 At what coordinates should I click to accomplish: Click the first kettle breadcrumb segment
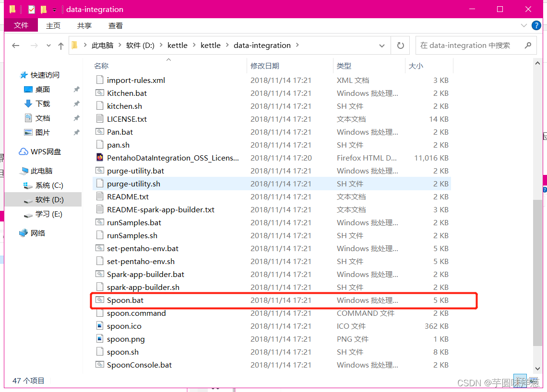coord(177,46)
